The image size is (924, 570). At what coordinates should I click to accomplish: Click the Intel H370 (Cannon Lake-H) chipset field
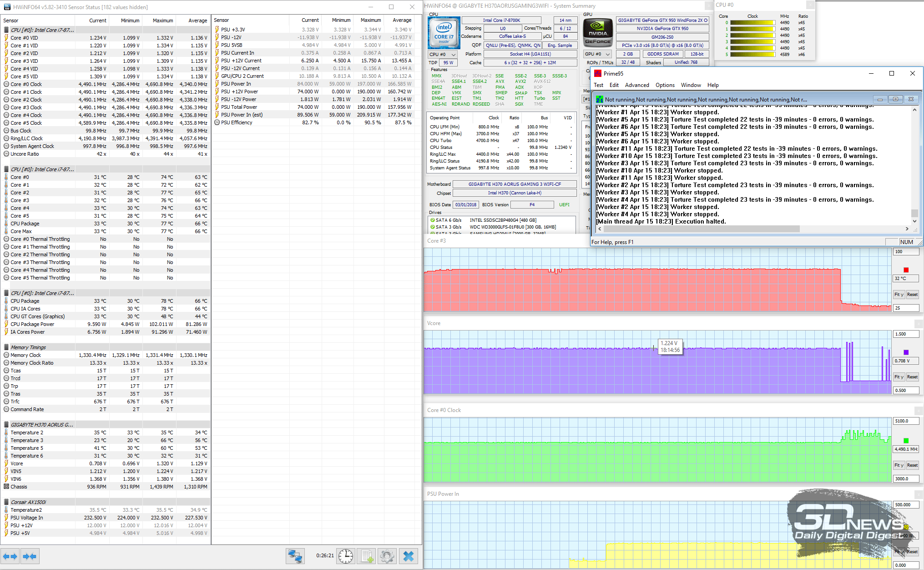[x=515, y=193]
